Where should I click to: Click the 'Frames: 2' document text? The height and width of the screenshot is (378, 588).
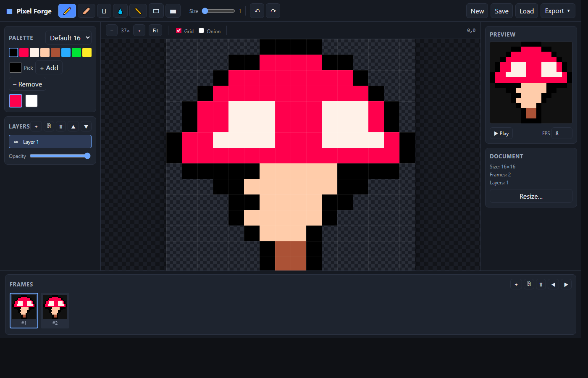click(500, 175)
